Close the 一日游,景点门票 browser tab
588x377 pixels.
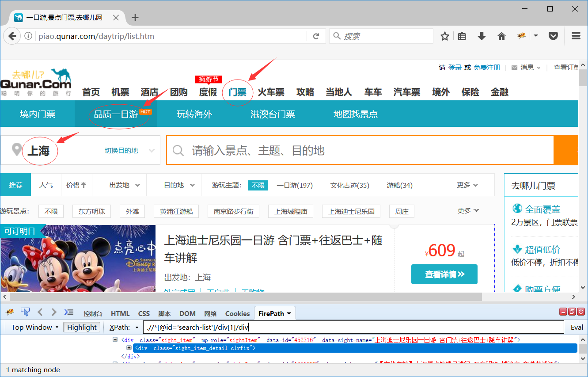117,18
